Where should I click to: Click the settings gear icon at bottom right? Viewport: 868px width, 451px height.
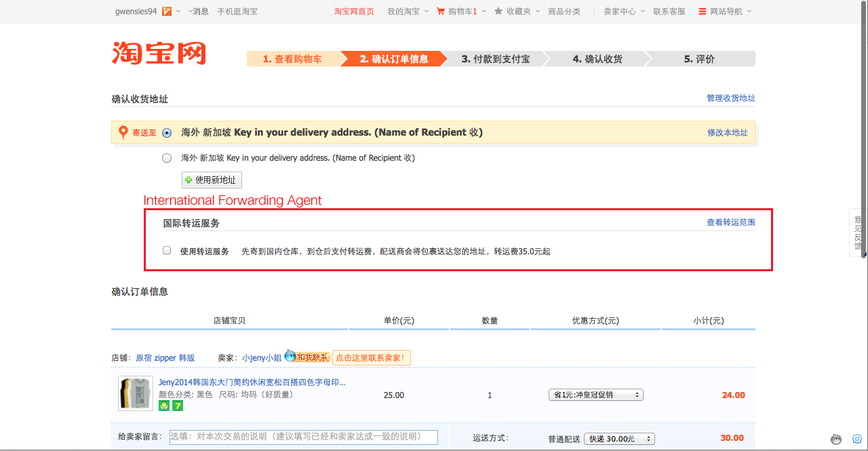[x=857, y=439]
